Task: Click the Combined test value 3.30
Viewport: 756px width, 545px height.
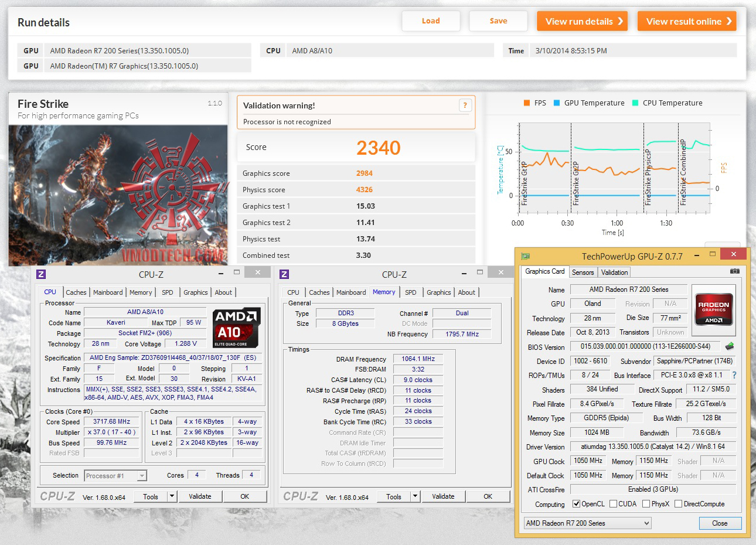Action: click(x=363, y=256)
